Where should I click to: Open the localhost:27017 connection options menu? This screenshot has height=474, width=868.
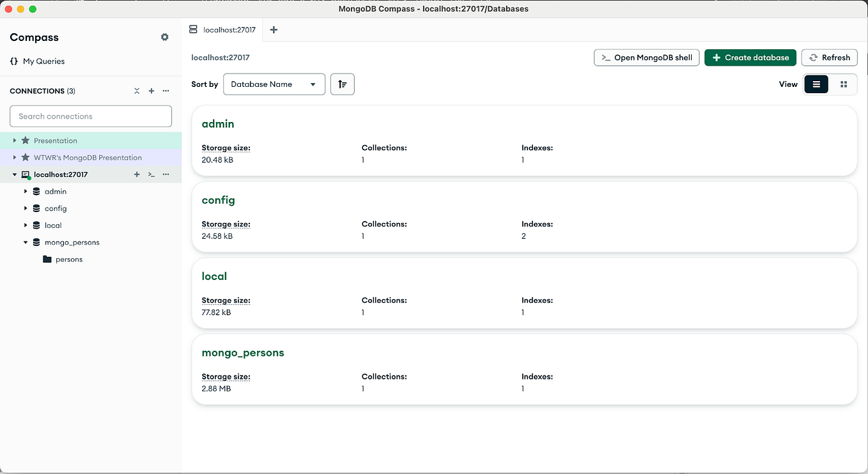(x=166, y=174)
